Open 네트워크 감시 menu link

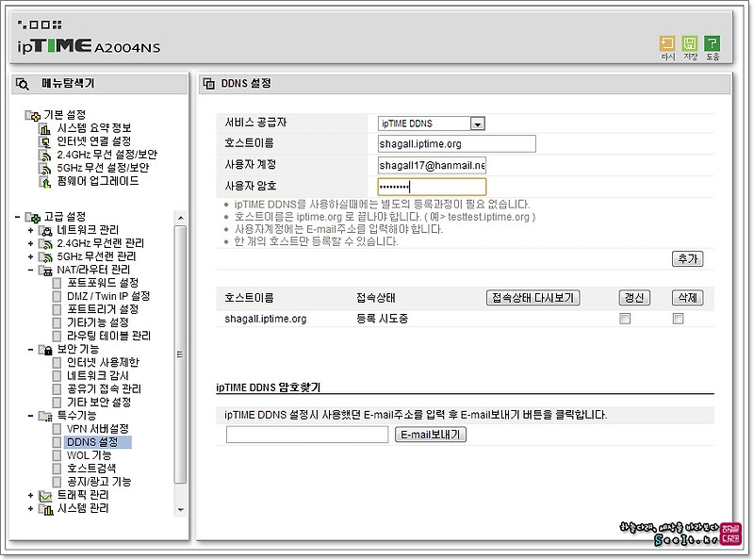pyautogui.click(x=98, y=376)
